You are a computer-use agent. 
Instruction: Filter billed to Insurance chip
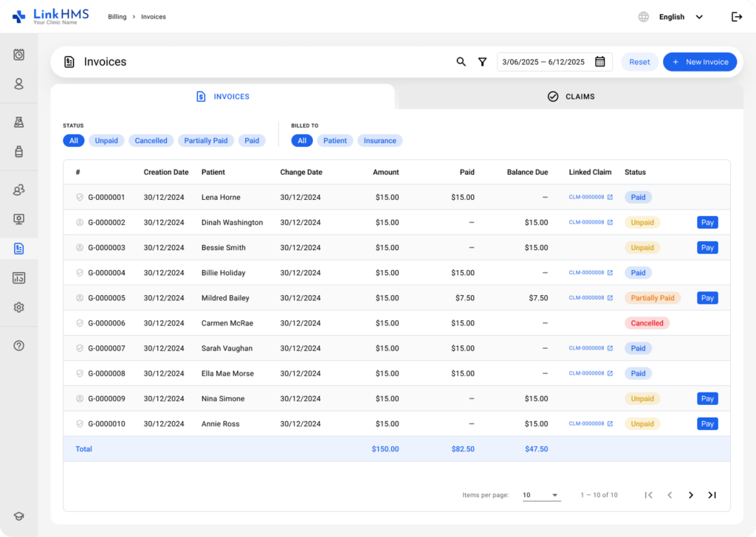pos(380,141)
